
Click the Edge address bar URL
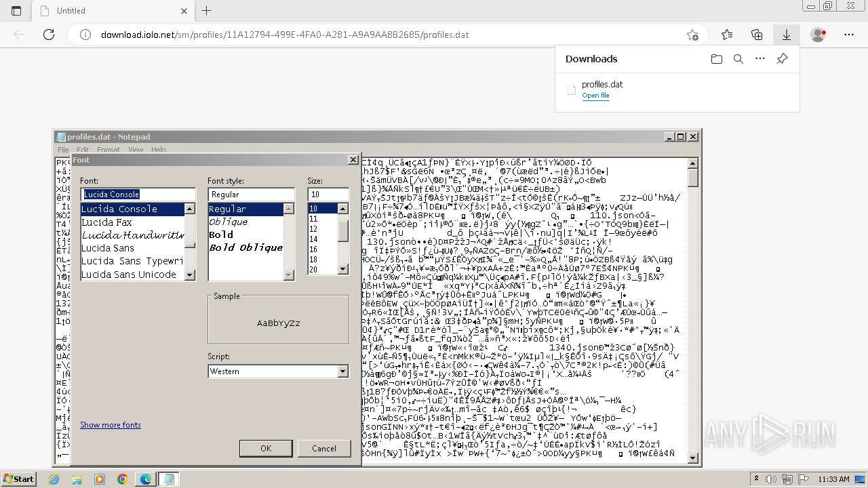[x=285, y=35]
